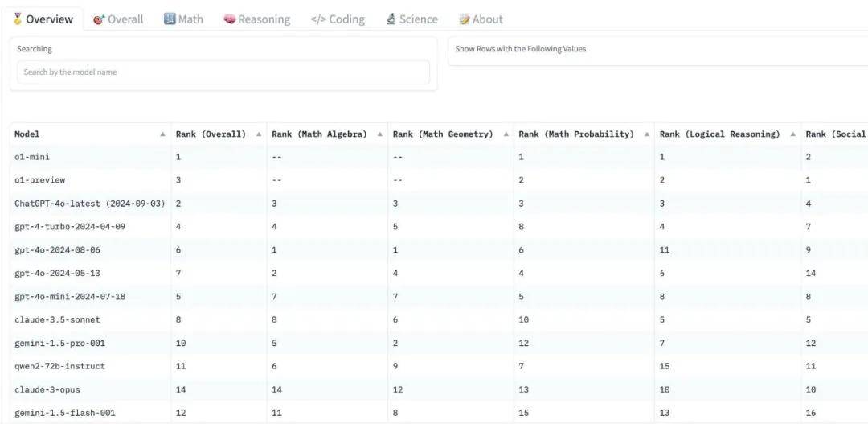
Task: Sort by Model column arrow
Action: tap(162, 134)
